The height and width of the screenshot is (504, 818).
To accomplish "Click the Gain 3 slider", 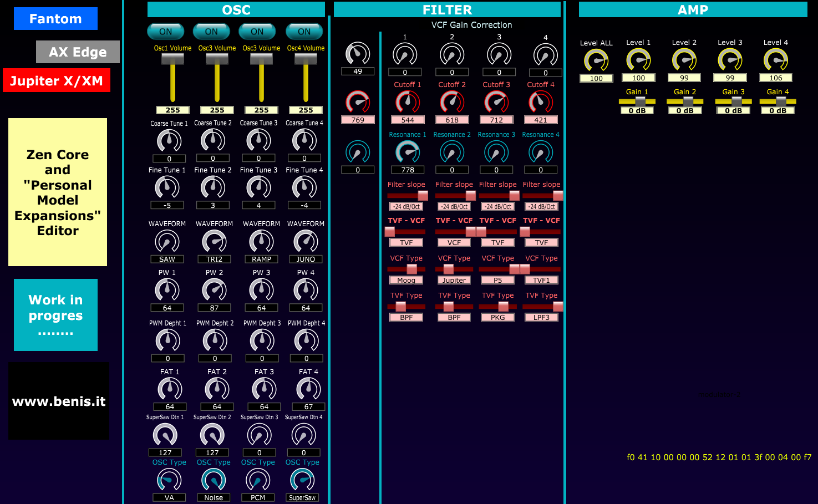I will coord(733,101).
